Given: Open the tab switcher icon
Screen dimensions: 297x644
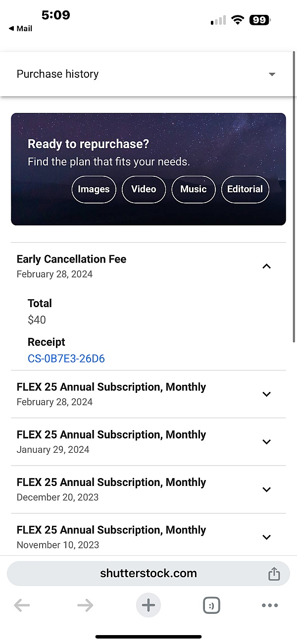Looking at the screenshot, I should pyautogui.click(x=211, y=605).
